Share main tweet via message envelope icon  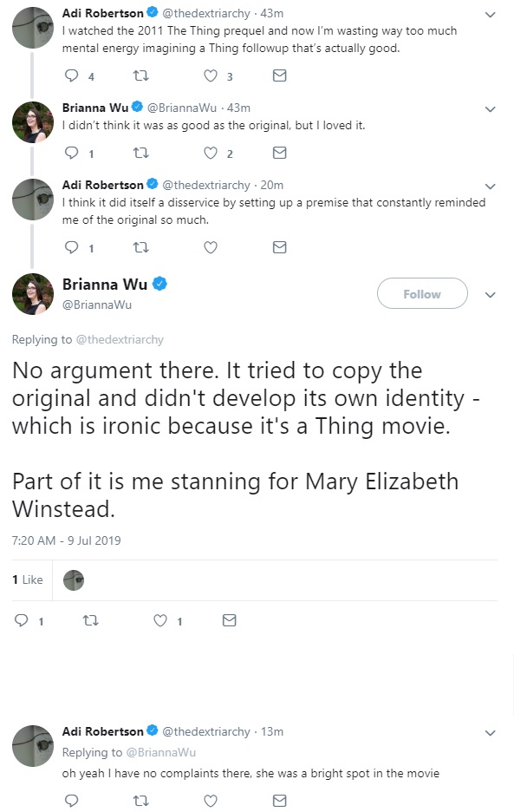pyautogui.click(x=230, y=620)
